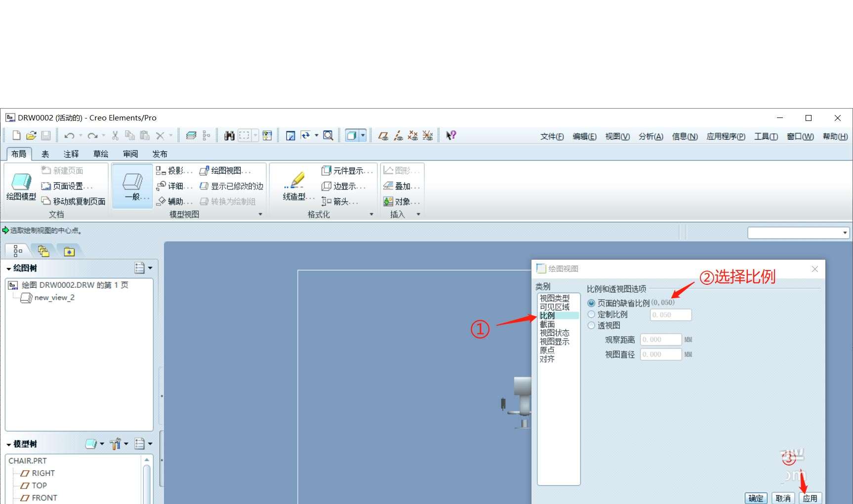Click 箭头 arrows tool
Viewport: 853px width, 504px height.
339,201
